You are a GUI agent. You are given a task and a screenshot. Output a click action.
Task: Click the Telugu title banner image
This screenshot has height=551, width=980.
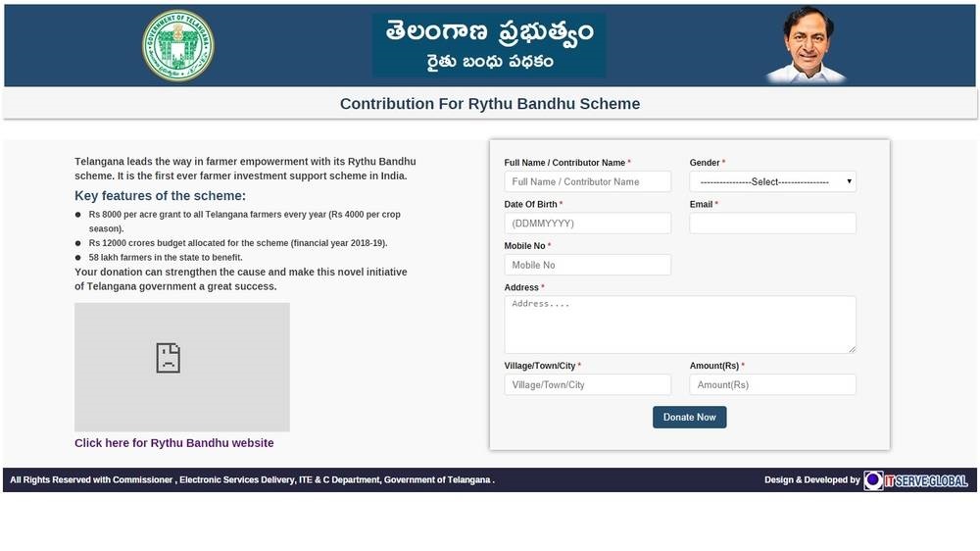point(489,46)
